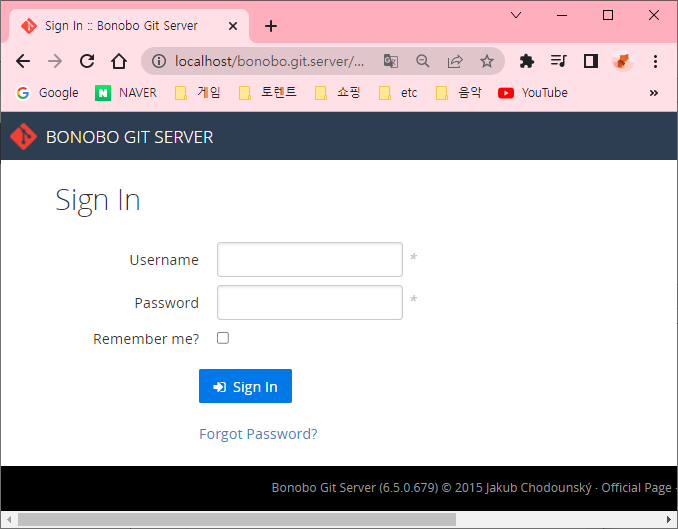
Task: Open the NAVER bookmark
Action: [x=126, y=93]
